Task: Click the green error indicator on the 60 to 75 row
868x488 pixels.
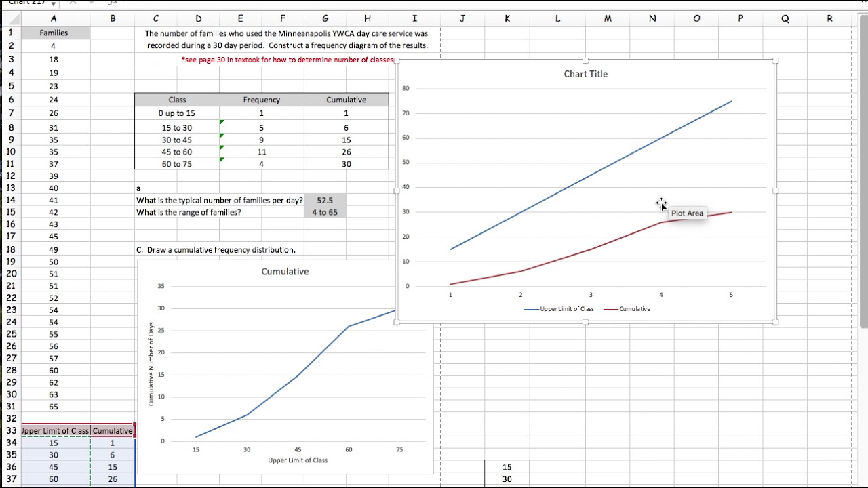Action: click(x=222, y=160)
